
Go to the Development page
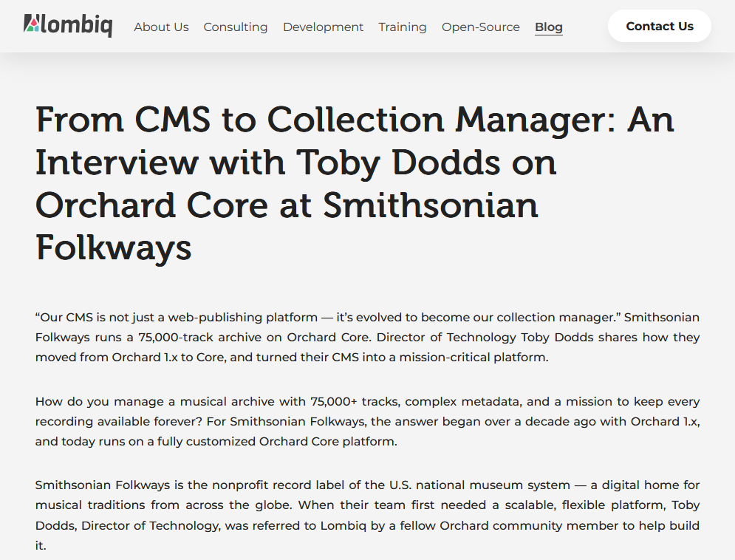tap(323, 27)
